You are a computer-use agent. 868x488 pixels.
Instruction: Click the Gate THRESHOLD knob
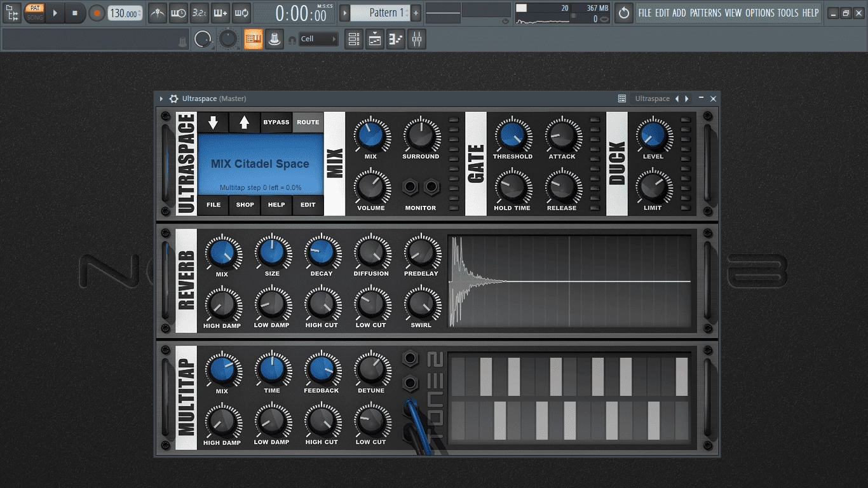512,135
